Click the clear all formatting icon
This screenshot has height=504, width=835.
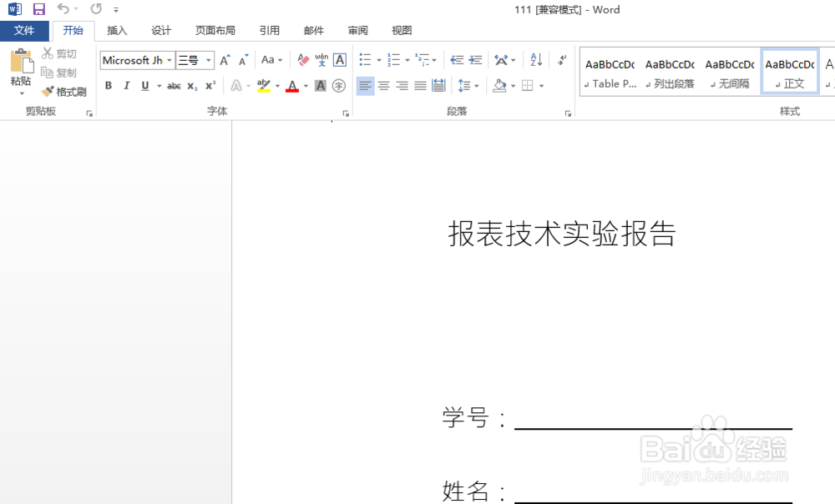coord(301,59)
